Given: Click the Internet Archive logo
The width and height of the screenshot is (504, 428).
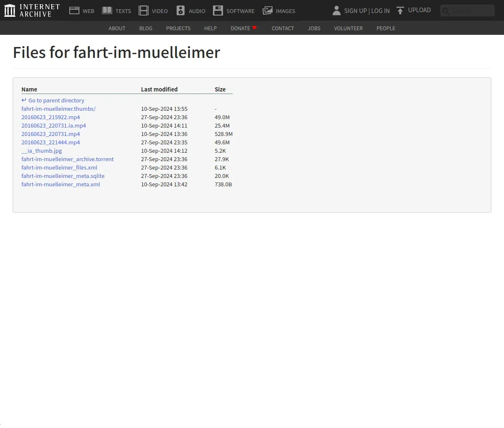Looking at the screenshot, I should (32, 10).
